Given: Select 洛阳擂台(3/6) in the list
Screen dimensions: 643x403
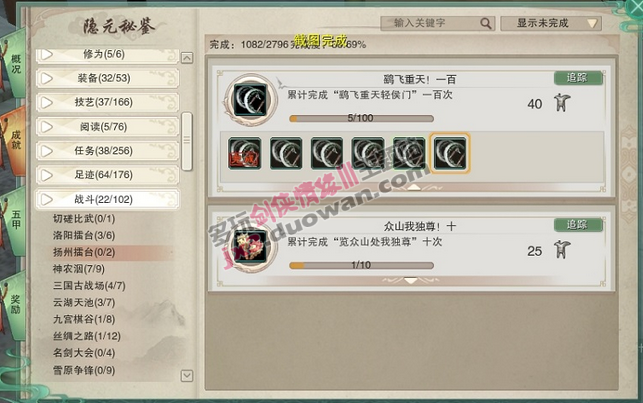Looking at the screenshot, I should [84, 235].
